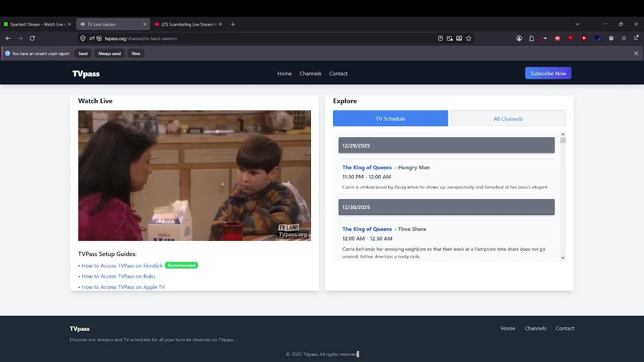The image size is (644, 362).
Task: Click the schedule scrollbar up arrow
Action: 563,134
